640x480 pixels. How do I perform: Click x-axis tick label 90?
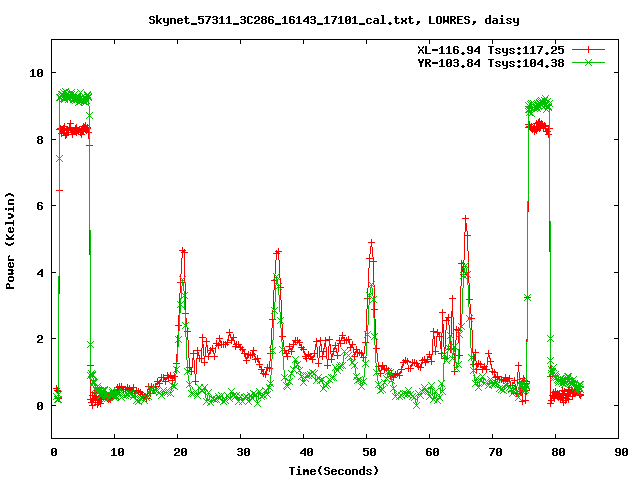pos(621,452)
